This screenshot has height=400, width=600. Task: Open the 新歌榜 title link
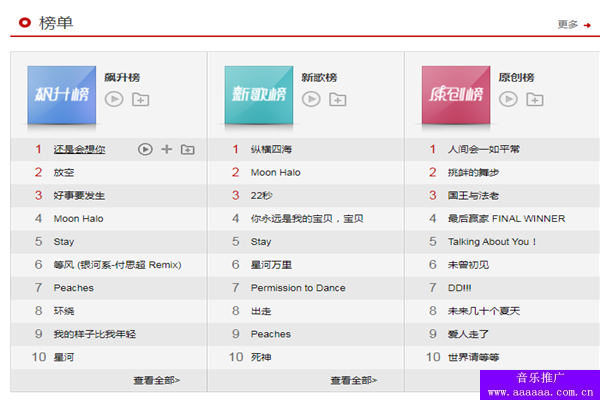point(319,77)
